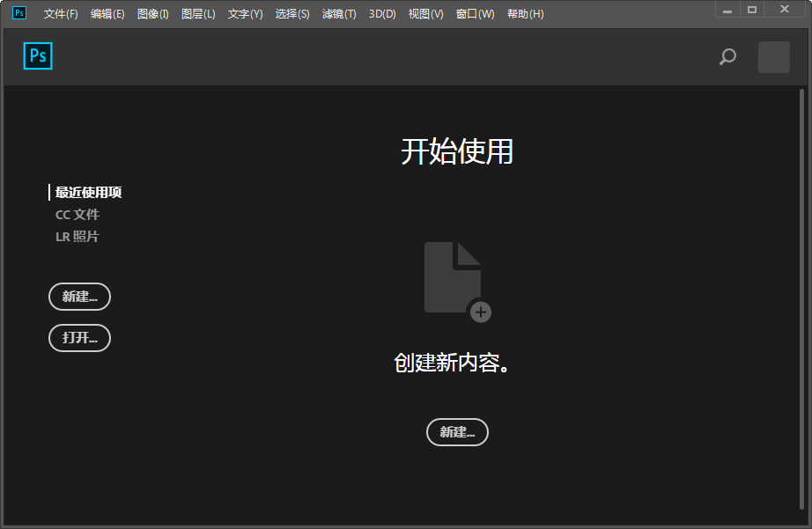Open the 窗口(W) menu
This screenshot has width=812, height=529.
tap(475, 14)
